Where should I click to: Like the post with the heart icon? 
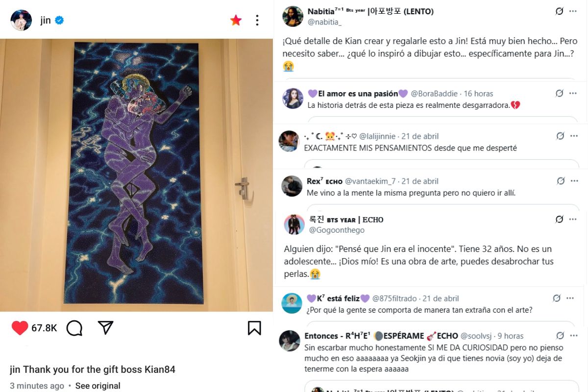tap(20, 328)
